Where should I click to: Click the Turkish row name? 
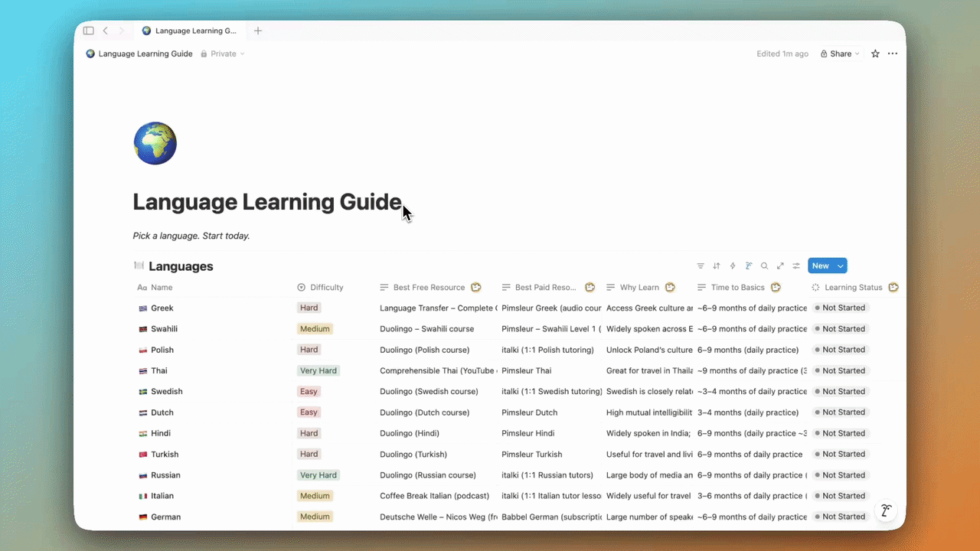click(x=165, y=455)
